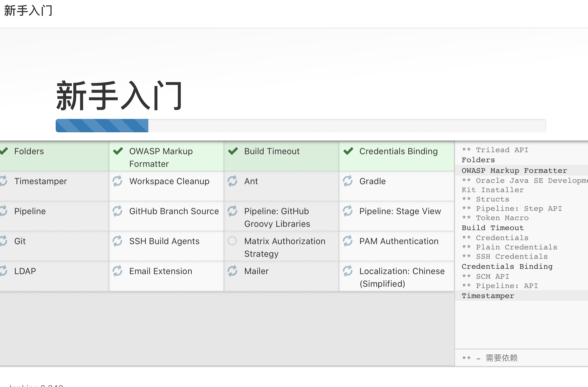
Task: Select the Ant plugin name
Action: tap(251, 181)
